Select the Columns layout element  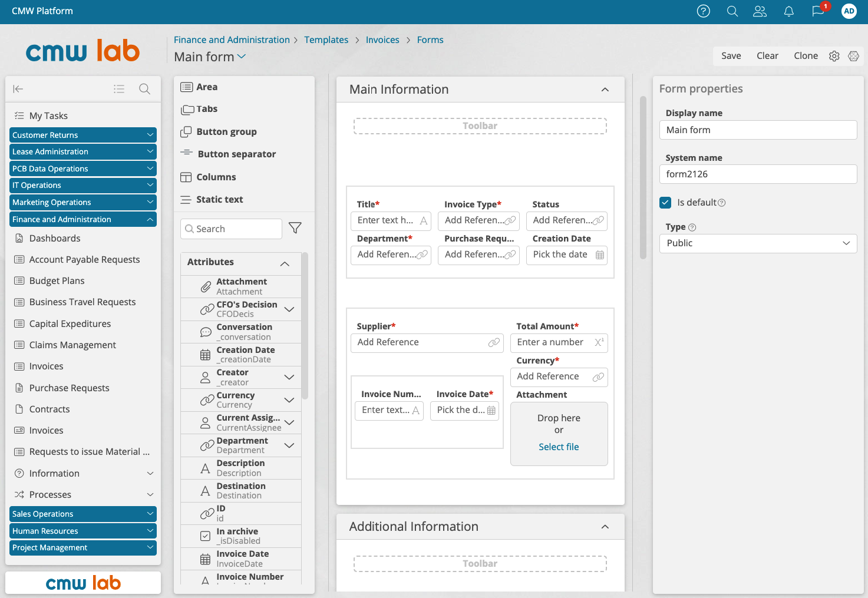tap(208, 177)
